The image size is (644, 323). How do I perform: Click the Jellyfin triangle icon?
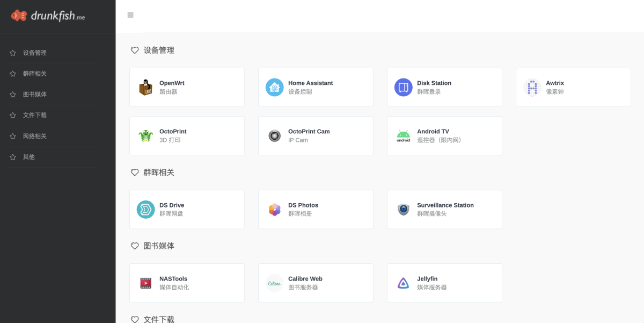(404, 283)
